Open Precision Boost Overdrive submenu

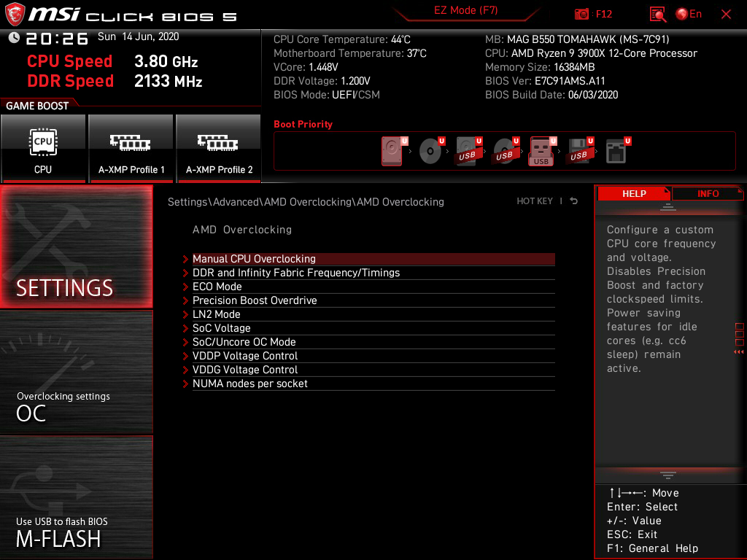tap(373, 300)
